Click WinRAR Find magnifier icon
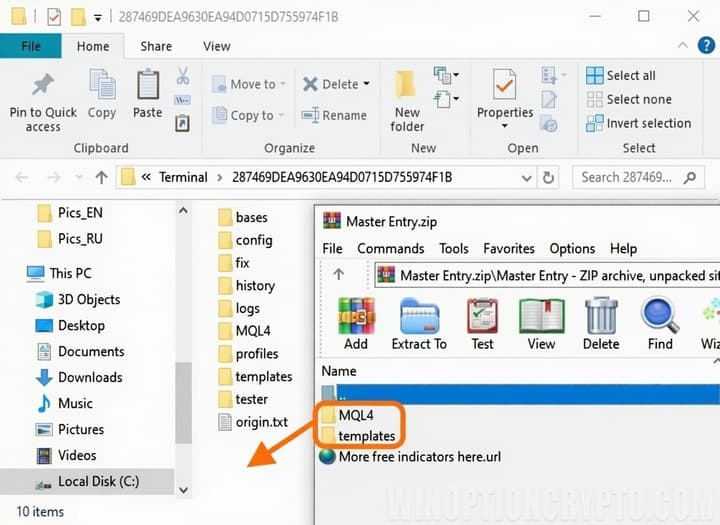720x525 pixels. pyautogui.click(x=660, y=316)
